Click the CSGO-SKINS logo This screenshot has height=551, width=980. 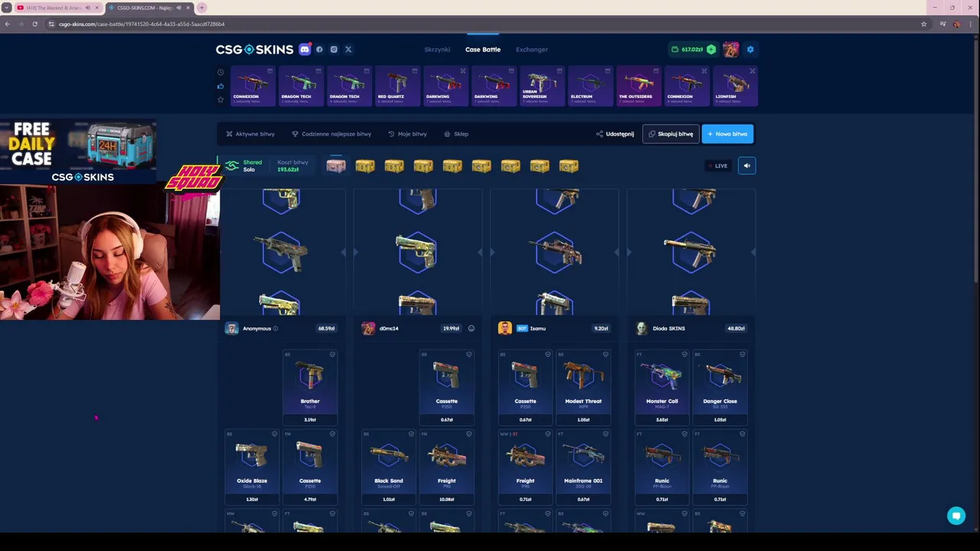pos(254,49)
